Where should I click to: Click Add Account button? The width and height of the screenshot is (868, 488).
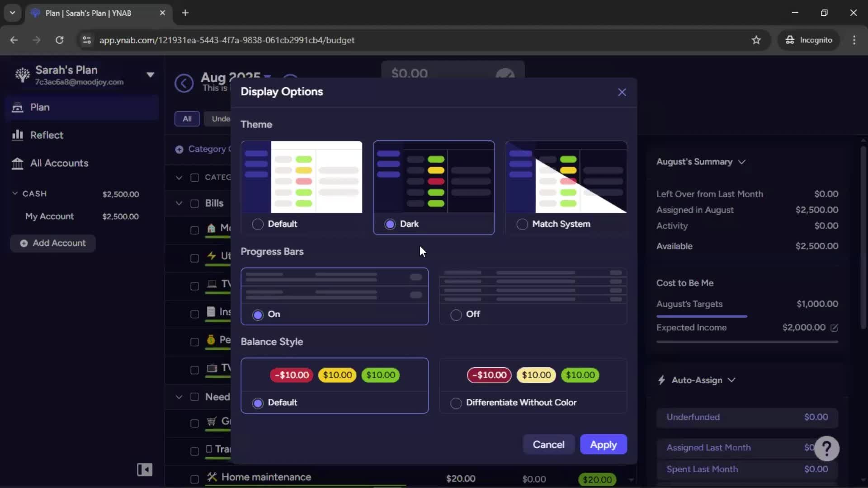[53, 243]
